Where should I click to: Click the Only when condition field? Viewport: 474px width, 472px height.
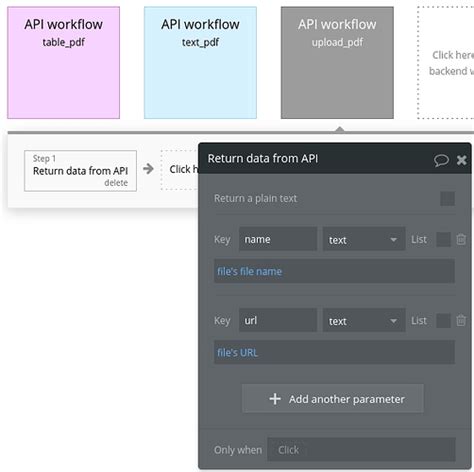click(361, 450)
